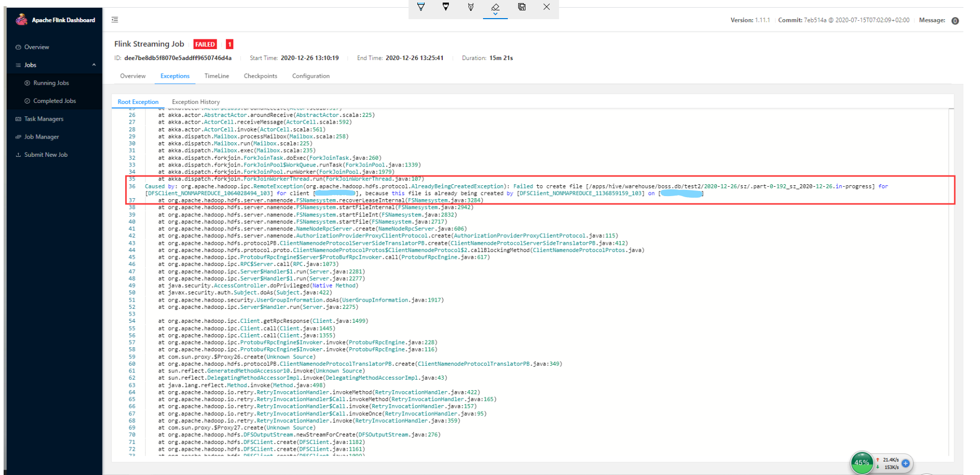980x475 pixels.
Task: Click the Overview sidebar icon
Action: pyautogui.click(x=19, y=47)
